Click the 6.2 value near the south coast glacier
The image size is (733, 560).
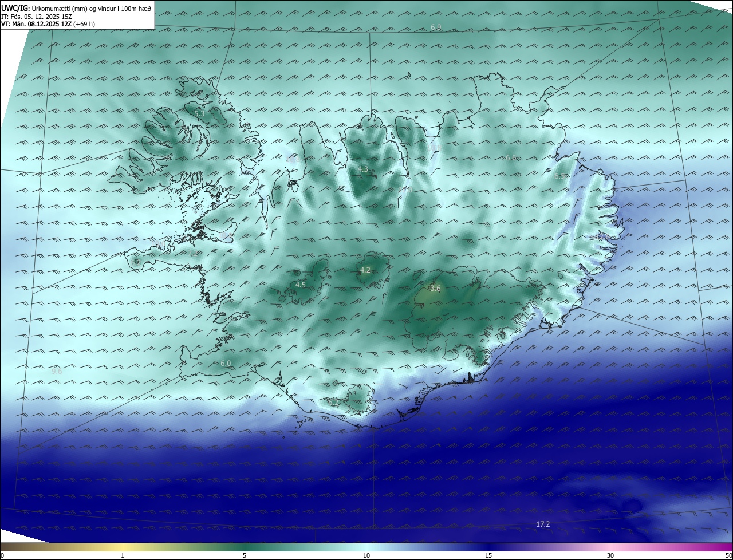point(333,403)
